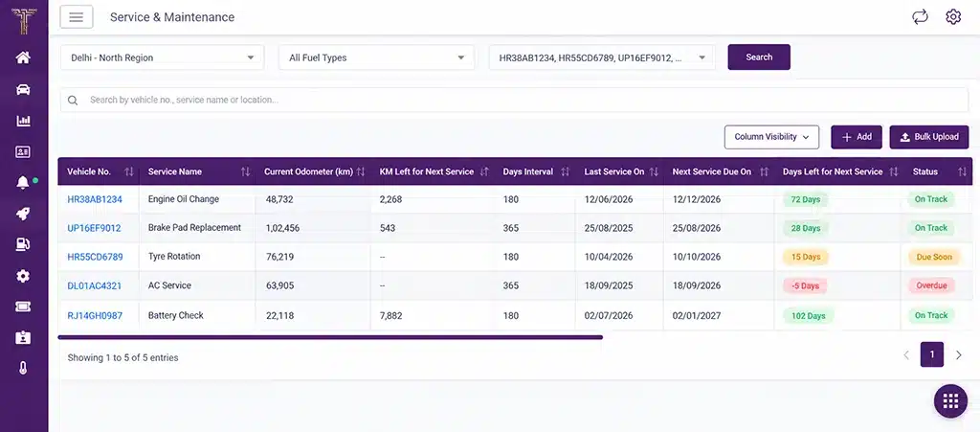This screenshot has height=432, width=980.
Task: Open vehicle link RJ14GH0987
Action: point(95,316)
